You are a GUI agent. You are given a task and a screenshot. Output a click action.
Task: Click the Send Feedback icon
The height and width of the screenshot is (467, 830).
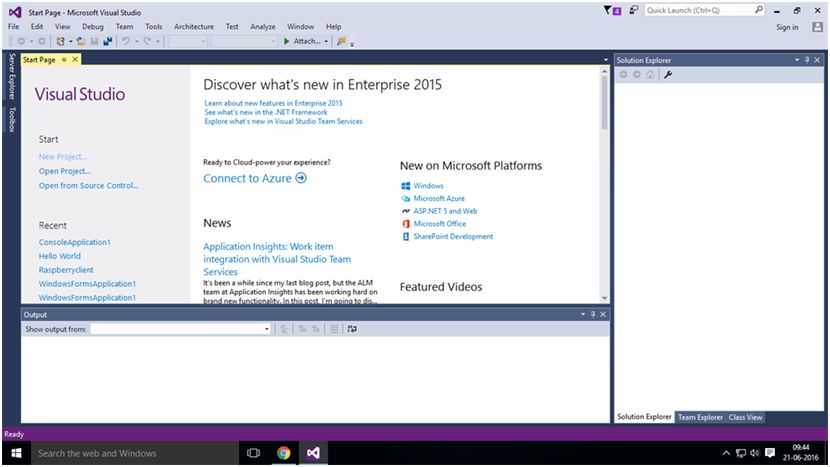click(x=633, y=10)
